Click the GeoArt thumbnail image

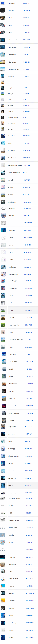pyautogui.click(x=3, y=11)
